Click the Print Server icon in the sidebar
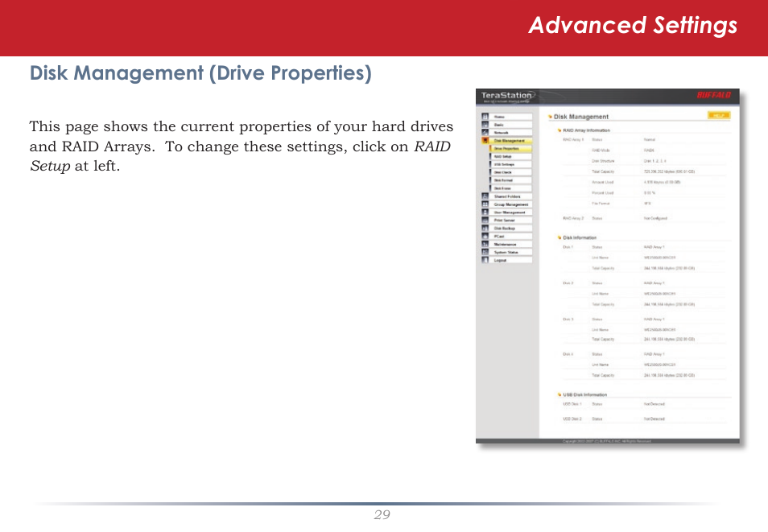The image size is (768, 532). tap(485, 220)
